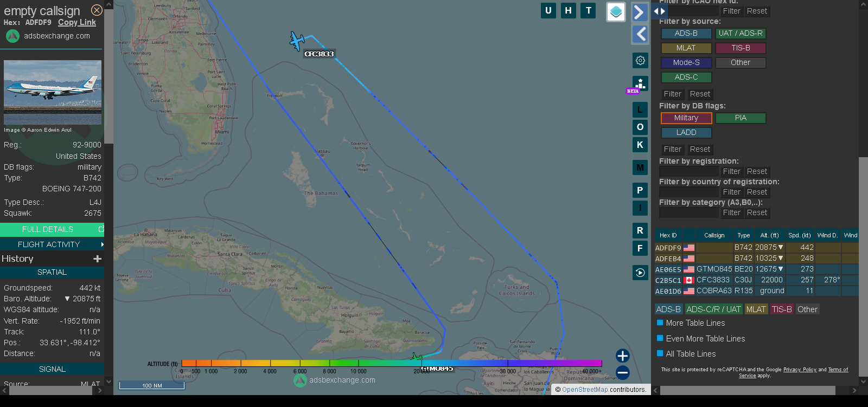This screenshot has width=868, height=407.
Task: Sort table by Hex ID column
Action: (x=668, y=235)
